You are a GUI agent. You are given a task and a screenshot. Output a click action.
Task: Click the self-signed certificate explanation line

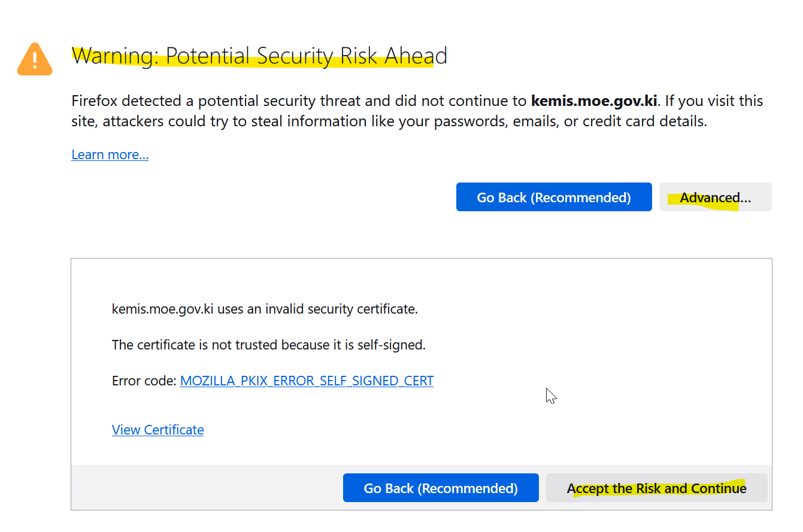(268, 345)
